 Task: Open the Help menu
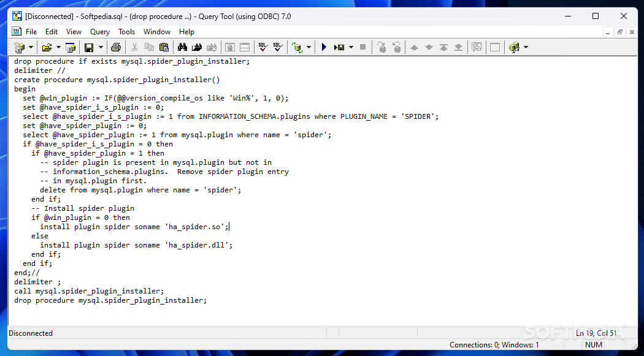[x=186, y=32]
